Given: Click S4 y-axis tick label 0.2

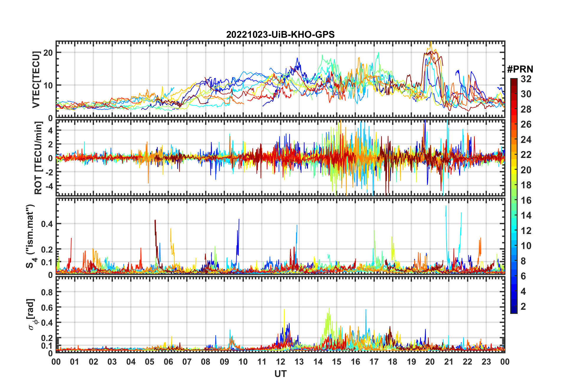Looking at the screenshot, I should [47, 249].
